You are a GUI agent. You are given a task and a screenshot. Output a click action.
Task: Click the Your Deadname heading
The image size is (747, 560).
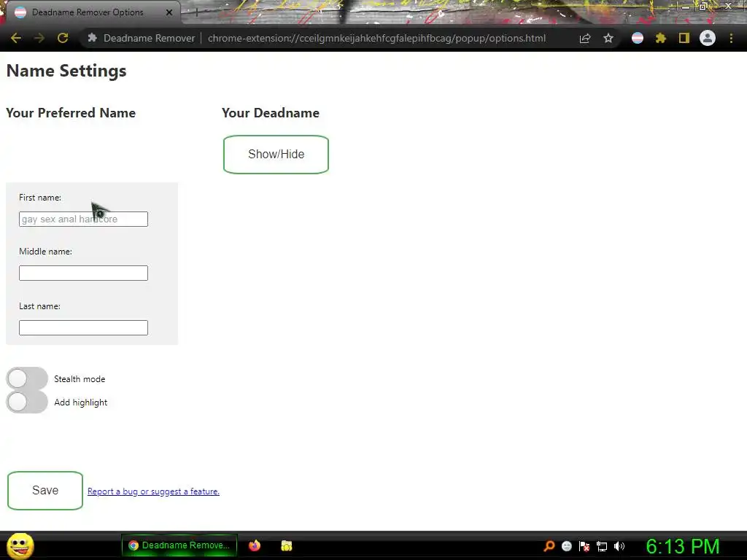click(271, 113)
